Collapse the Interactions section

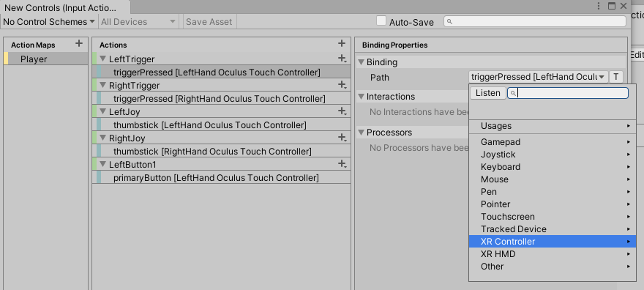point(362,97)
